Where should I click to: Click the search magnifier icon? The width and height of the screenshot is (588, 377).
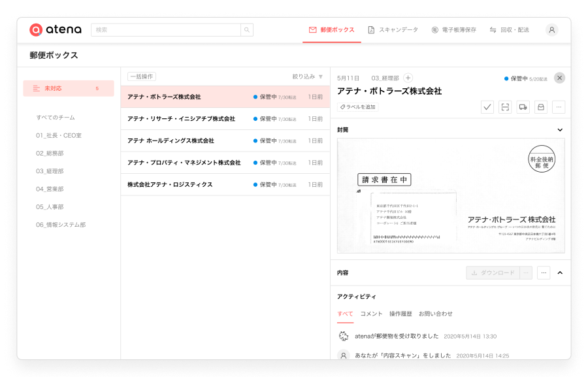247,30
